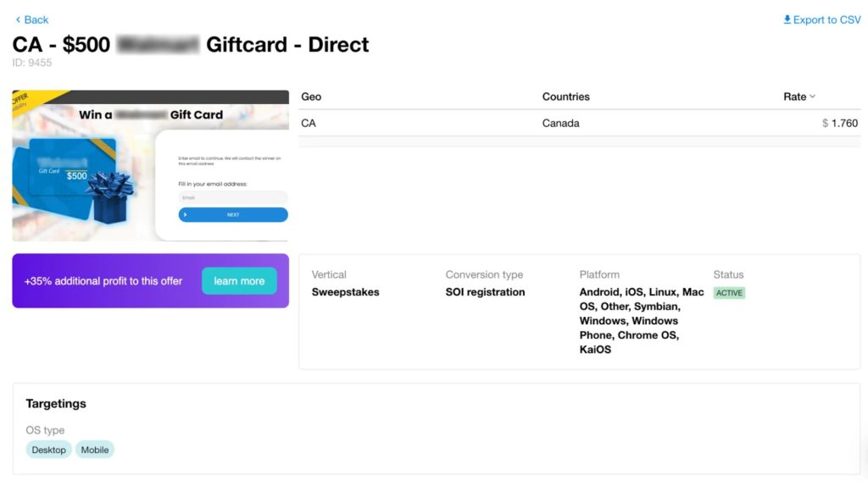
Task: Click the NEXT button in preview
Action: pyautogui.click(x=233, y=214)
